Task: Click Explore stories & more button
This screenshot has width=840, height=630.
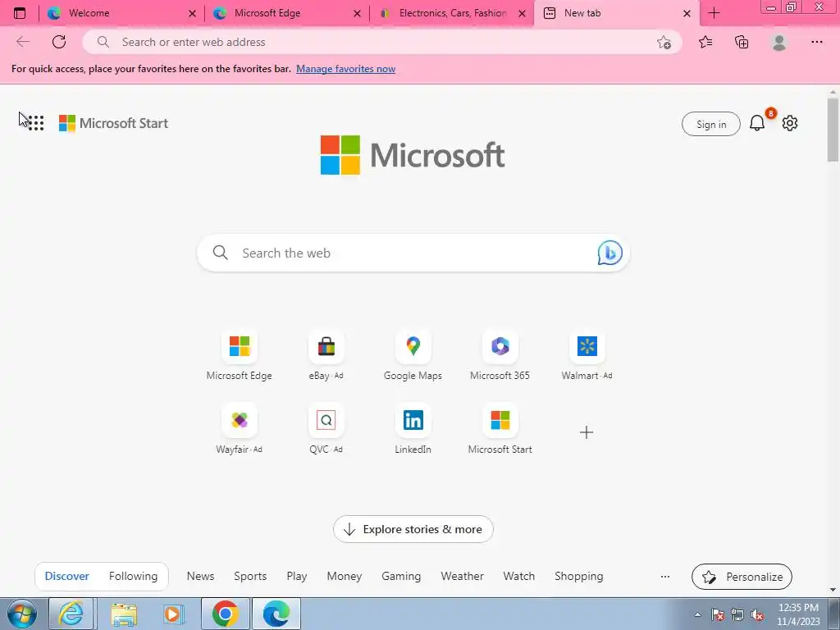Action: point(413,529)
